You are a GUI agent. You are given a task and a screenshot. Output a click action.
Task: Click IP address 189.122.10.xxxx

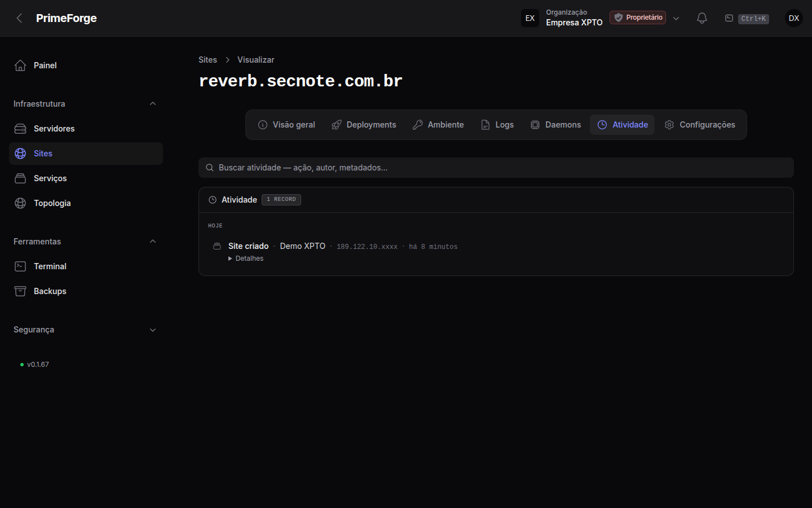pos(367,247)
